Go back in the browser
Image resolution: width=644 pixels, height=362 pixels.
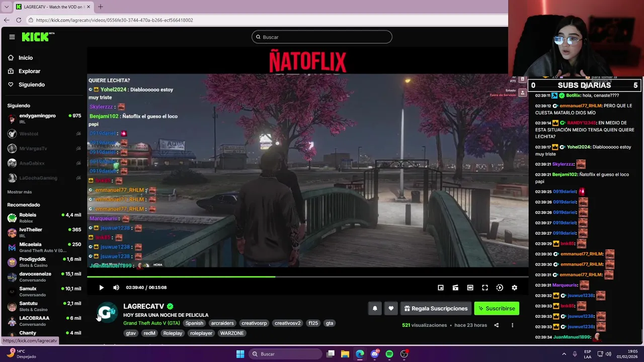point(7,20)
